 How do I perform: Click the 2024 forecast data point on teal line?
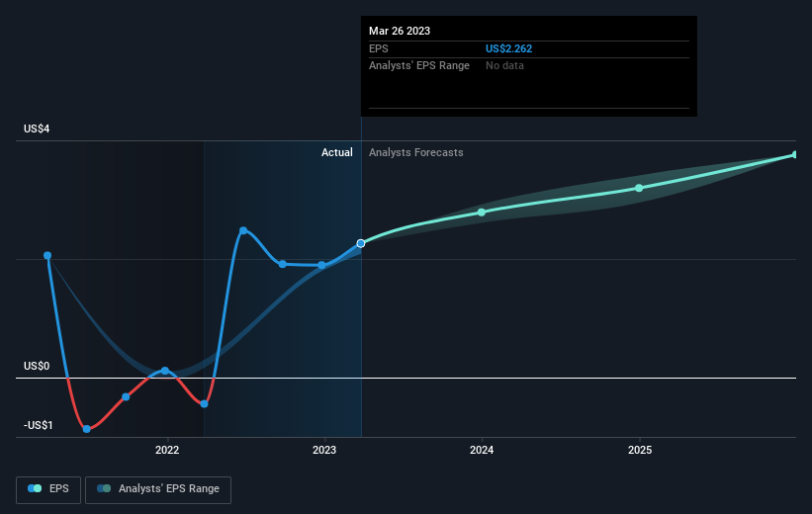coord(482,213)
